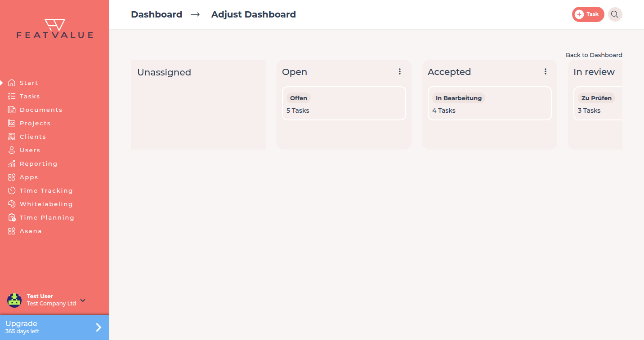The image size is (644, 340).
Task: Expand the Test User account chevron
Action: (x=83, y=300)
